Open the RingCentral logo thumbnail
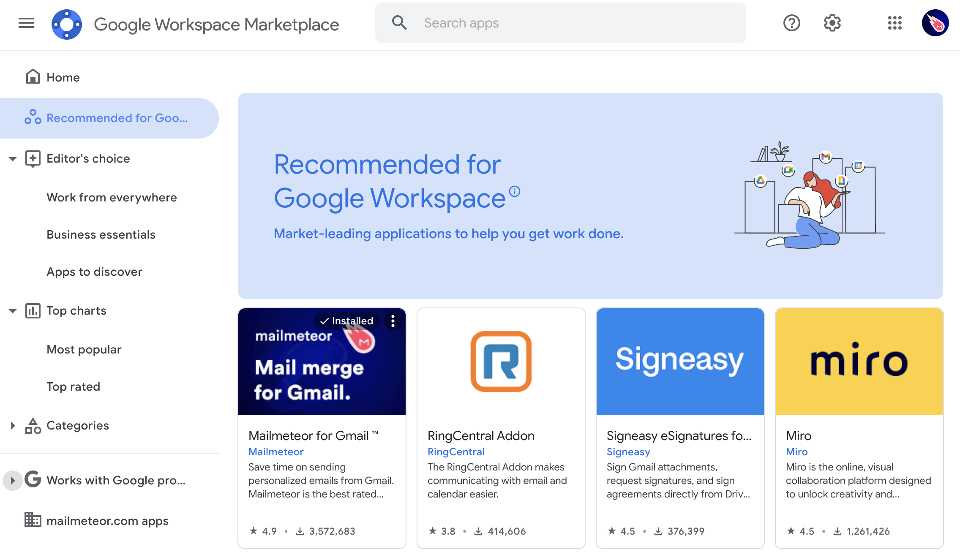This screenshot has height=560, width=960. pos(501,362)
